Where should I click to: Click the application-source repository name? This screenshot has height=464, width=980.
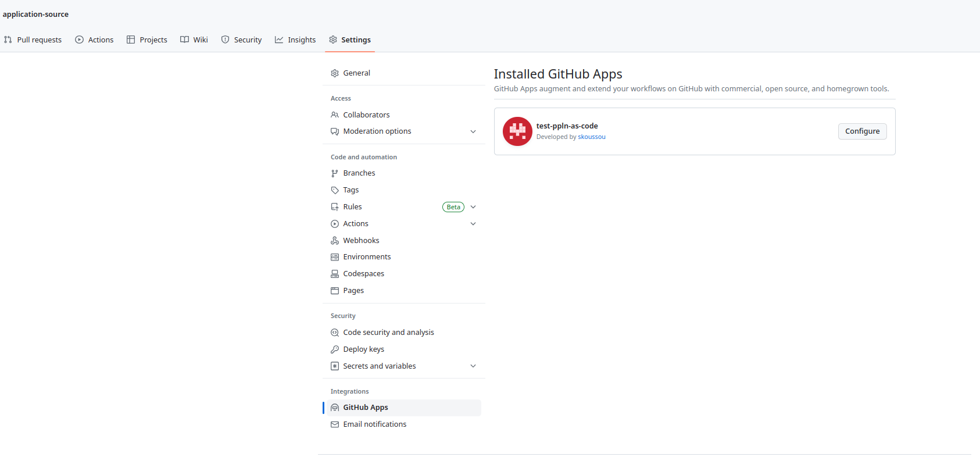[x=35, y=14]
